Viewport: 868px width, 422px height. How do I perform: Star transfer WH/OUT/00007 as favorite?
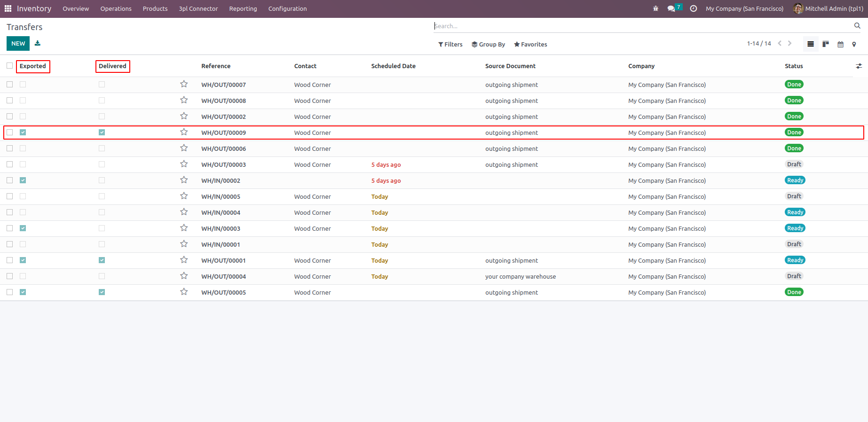184,84
